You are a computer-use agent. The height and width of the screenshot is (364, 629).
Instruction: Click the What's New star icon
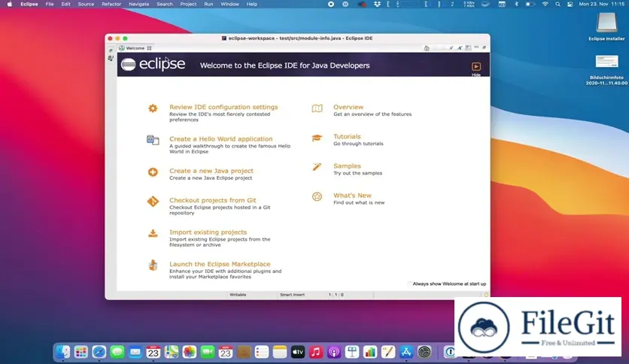click(317, 196)
